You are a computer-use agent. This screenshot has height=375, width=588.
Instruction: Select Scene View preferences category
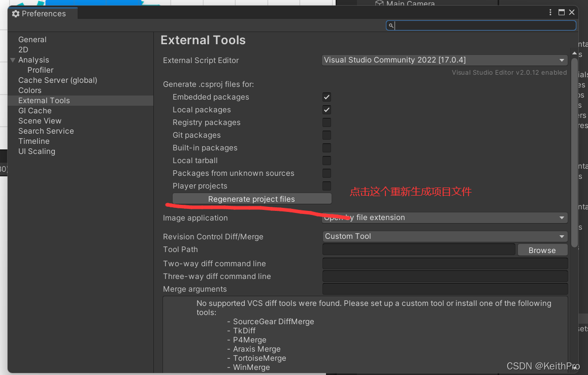click(40, 121)
